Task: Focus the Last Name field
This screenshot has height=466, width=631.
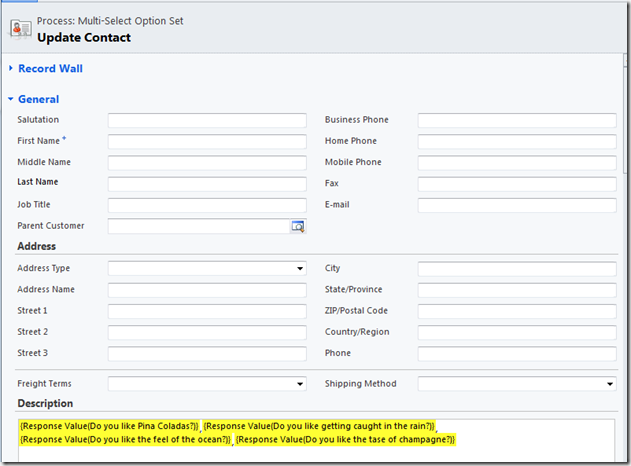Action: pyautogui.click(x=207, y=184)
